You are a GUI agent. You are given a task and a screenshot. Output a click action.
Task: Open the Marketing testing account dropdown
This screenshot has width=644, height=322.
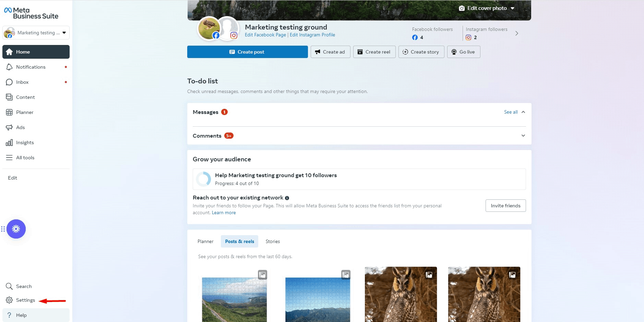point(36,33)
